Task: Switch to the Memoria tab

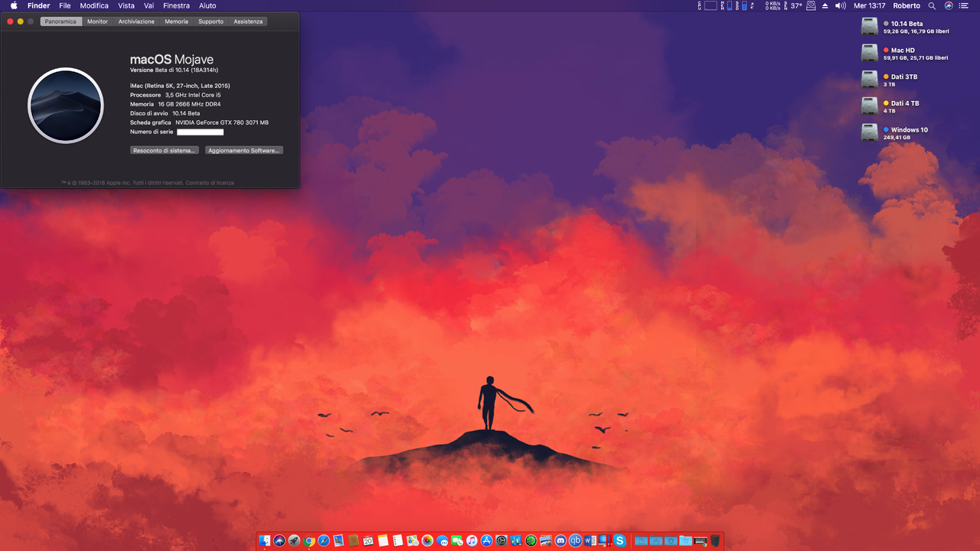Action: [176, 21]
